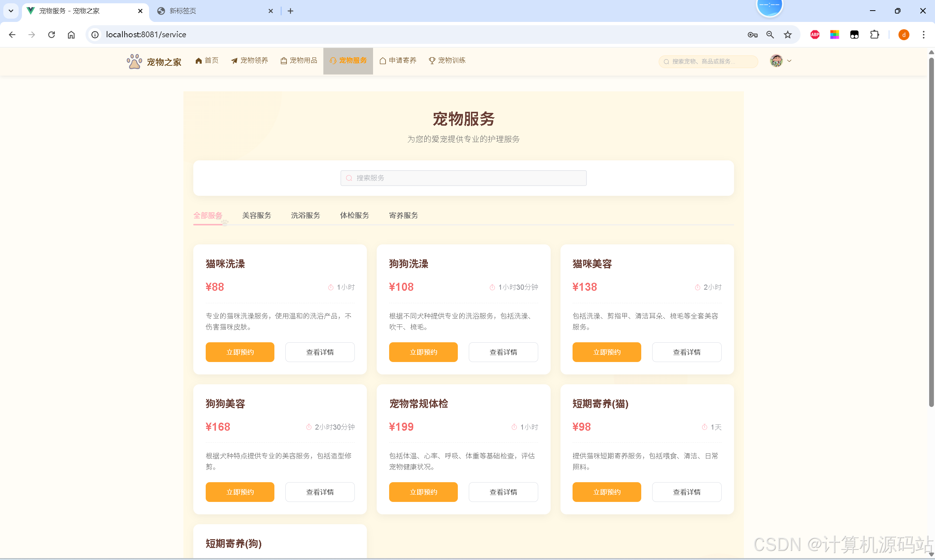
Task: Click the 宠物之家 paw logo
Action: point(134,61)
